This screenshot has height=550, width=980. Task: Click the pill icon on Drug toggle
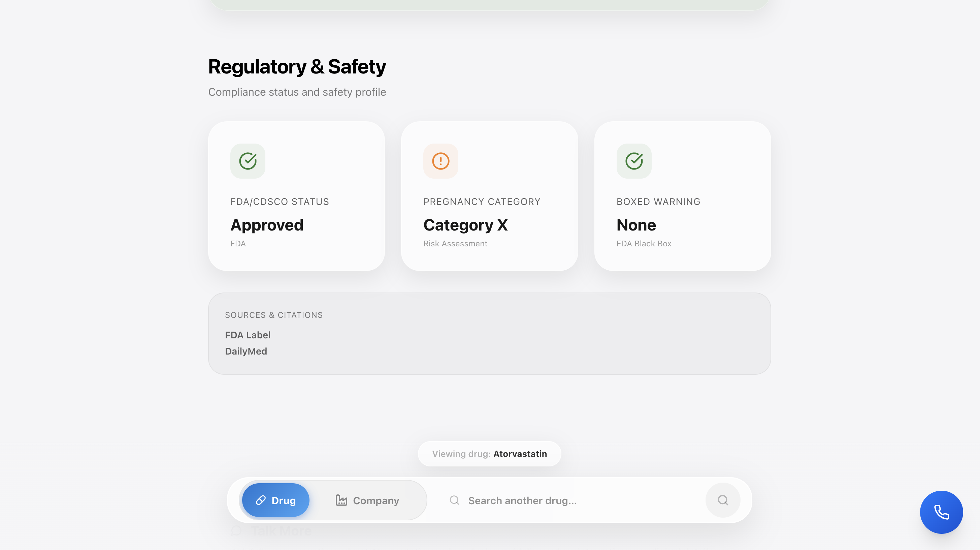(x=261, y=500)
